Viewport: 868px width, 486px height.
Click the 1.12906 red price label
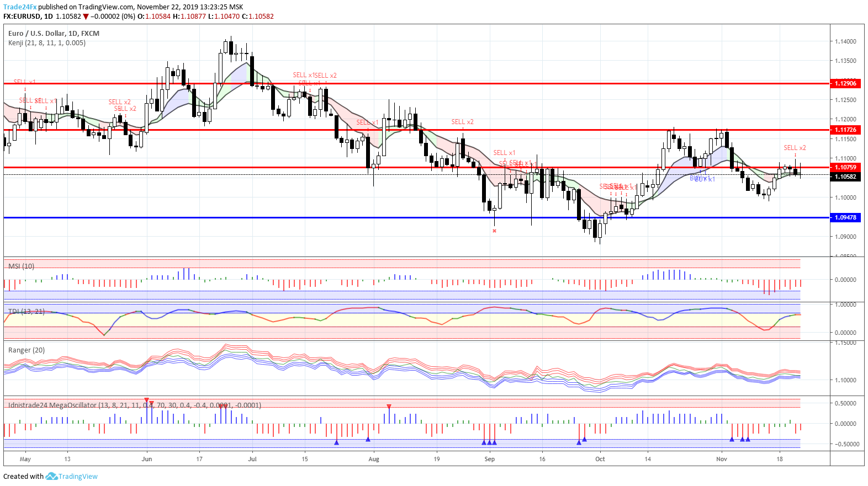845,83
